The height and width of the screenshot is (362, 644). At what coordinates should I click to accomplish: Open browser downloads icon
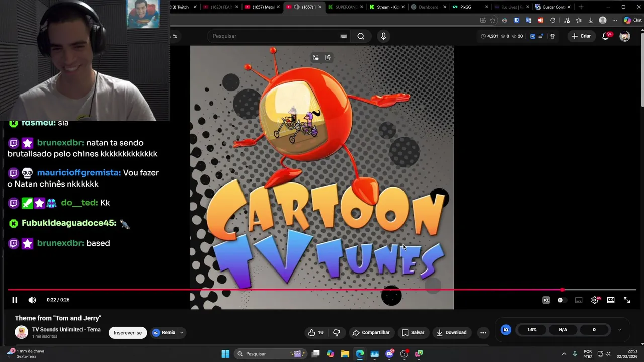tap(591, 21)
